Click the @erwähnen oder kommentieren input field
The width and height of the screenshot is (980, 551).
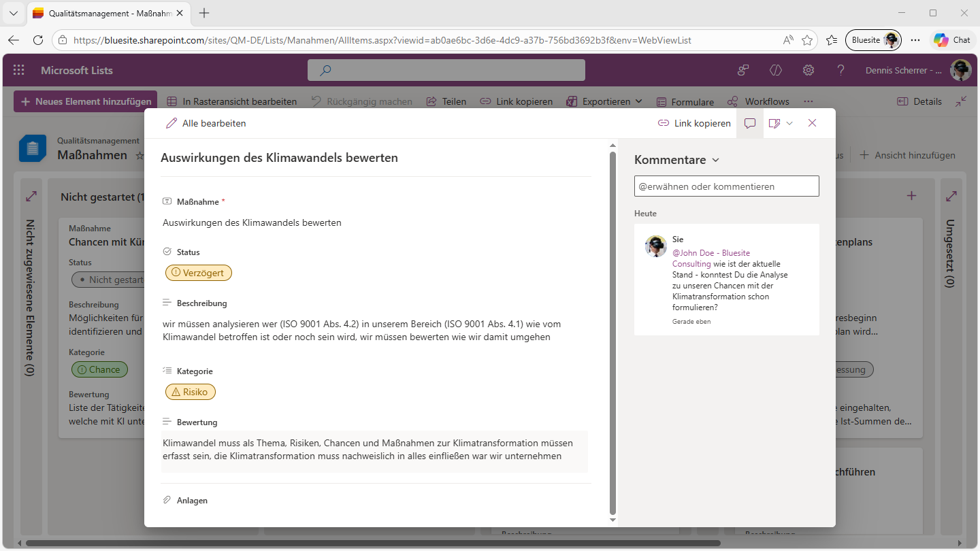pyautogui.click(x=726, y=186)
